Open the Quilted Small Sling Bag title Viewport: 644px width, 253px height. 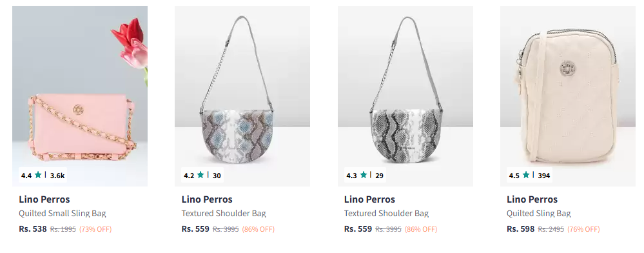point(63,214)
